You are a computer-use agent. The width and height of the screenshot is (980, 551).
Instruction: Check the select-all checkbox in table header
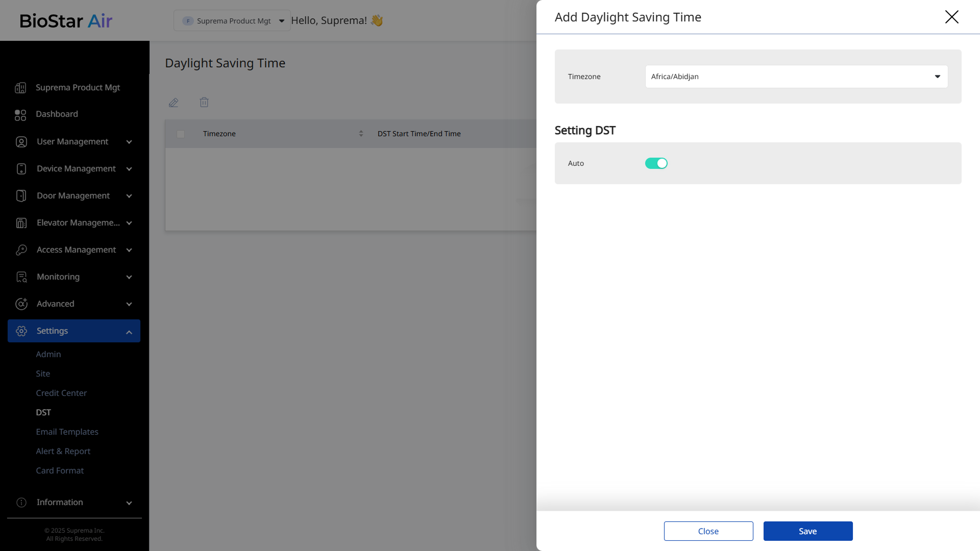pos(181,134)
